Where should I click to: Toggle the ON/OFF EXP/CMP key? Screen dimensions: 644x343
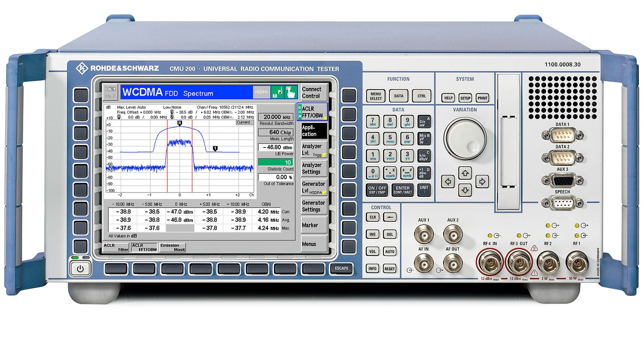coord(377,190)
